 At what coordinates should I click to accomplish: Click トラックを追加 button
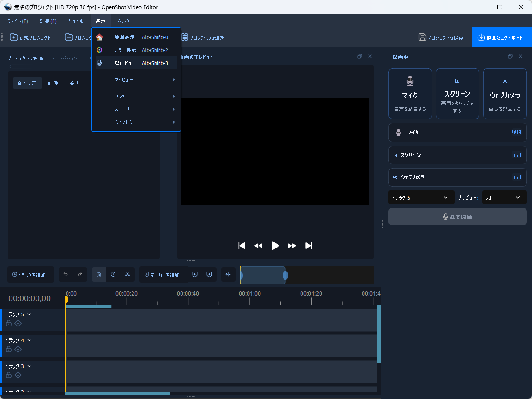pyautogui.click(x=30, y=275)
